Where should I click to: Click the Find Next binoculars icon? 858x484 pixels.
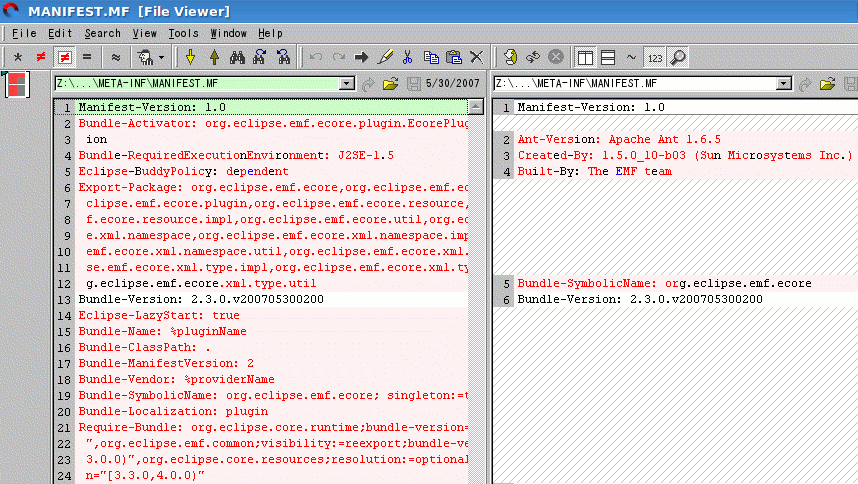click(260, 57)
